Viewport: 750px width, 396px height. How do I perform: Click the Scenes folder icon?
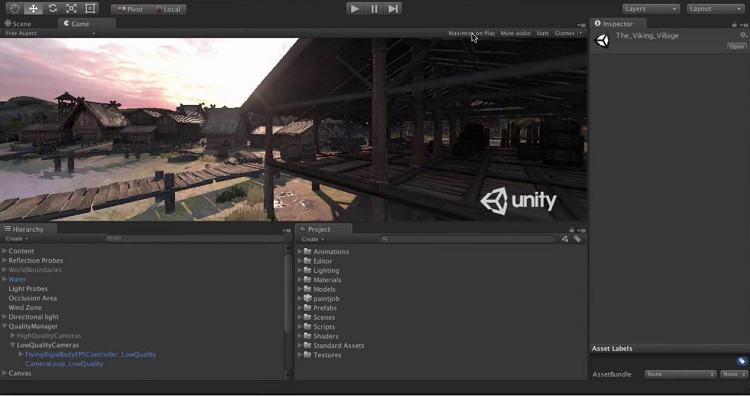[308, 317]
